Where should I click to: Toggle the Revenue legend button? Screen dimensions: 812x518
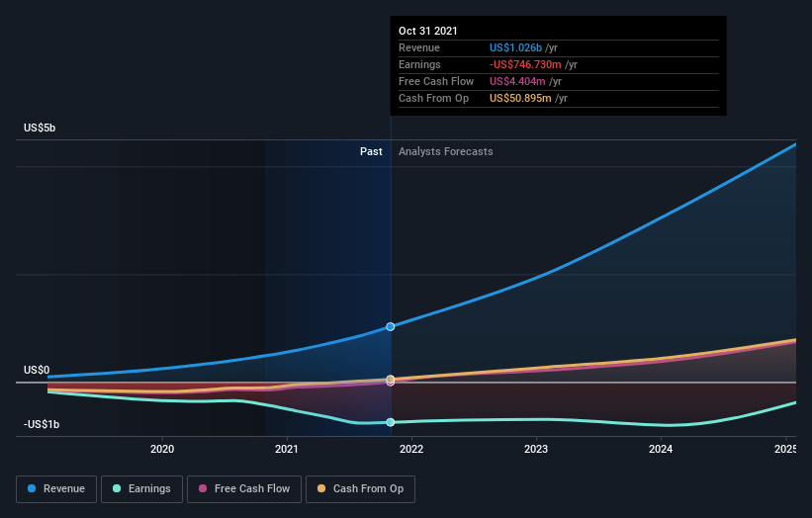click(56, 489)
